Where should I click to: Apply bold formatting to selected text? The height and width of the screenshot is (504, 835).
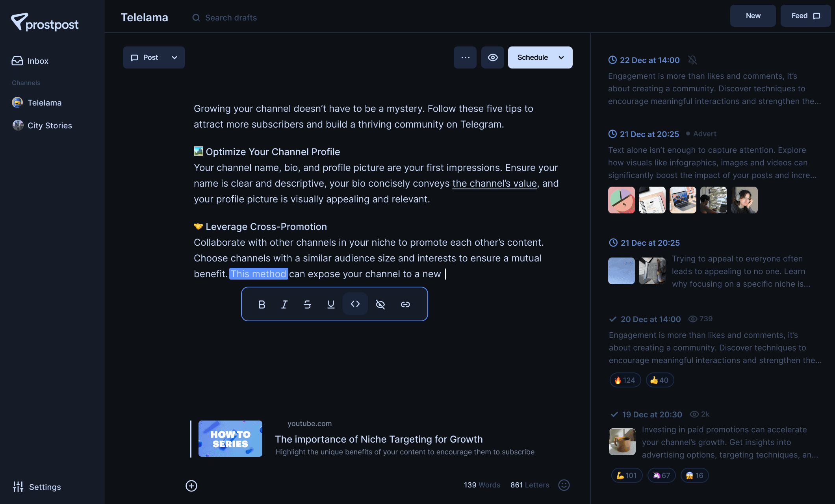(x=262, y=304)
